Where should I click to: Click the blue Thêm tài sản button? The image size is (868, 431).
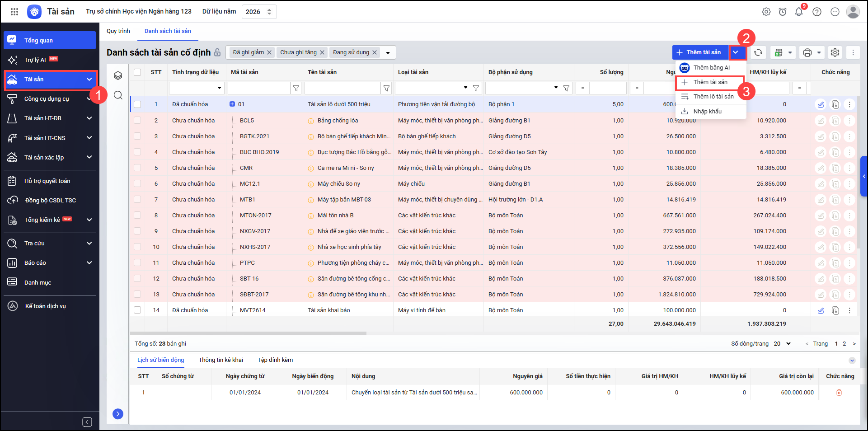[x=699, y=52]
